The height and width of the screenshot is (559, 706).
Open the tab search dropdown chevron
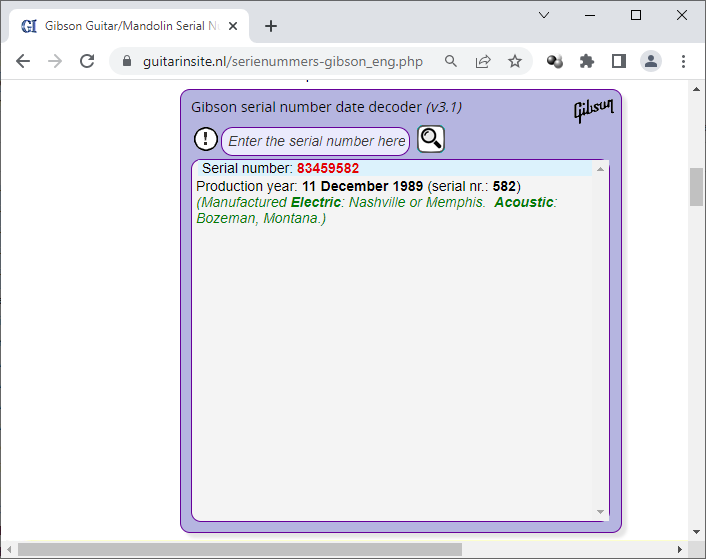tap(544, 15)
